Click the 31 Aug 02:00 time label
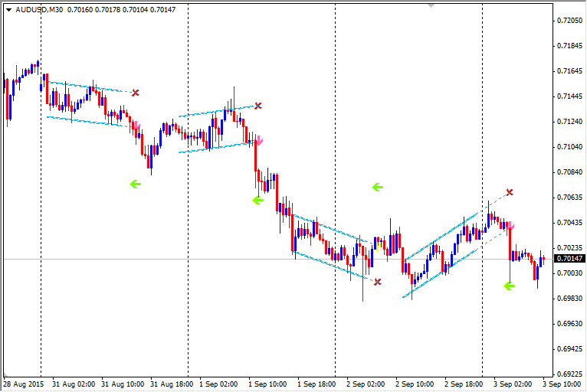 click(x=74, y=384)
